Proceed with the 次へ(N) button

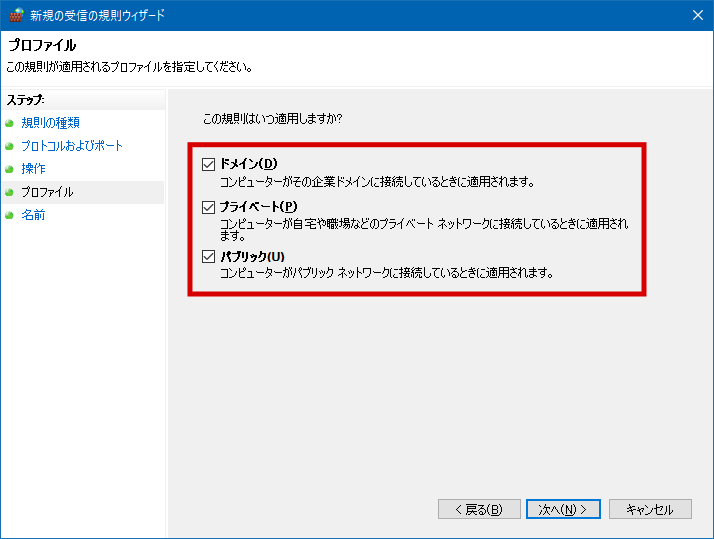click(563, 509)
